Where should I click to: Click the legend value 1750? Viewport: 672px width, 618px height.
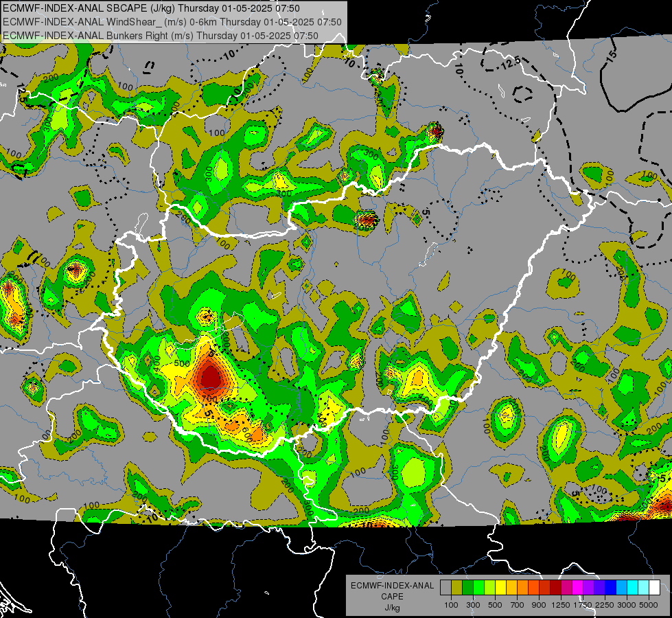pyautogui.click(x=583, y=605)
